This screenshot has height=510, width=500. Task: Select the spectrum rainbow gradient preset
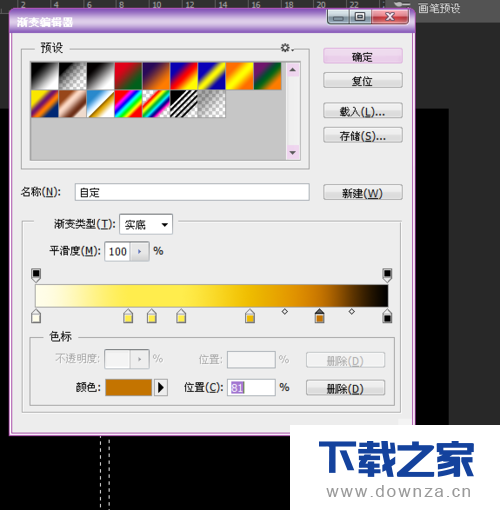pos(128,104)
